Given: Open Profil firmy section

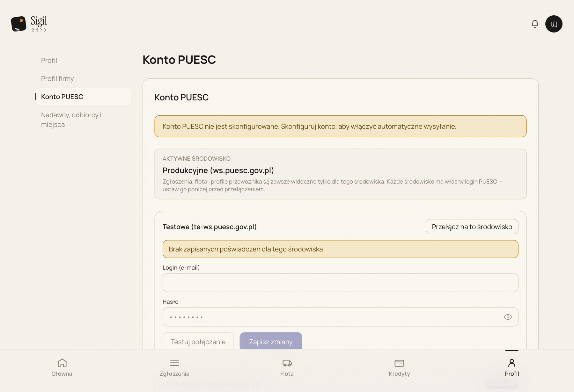Looking at the screenshot, I should pos(57,78).
